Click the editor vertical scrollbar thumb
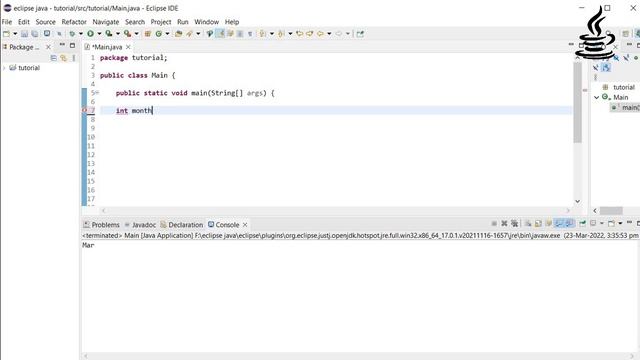This screenshot has width=640, height=360. [x=578, y=102]
